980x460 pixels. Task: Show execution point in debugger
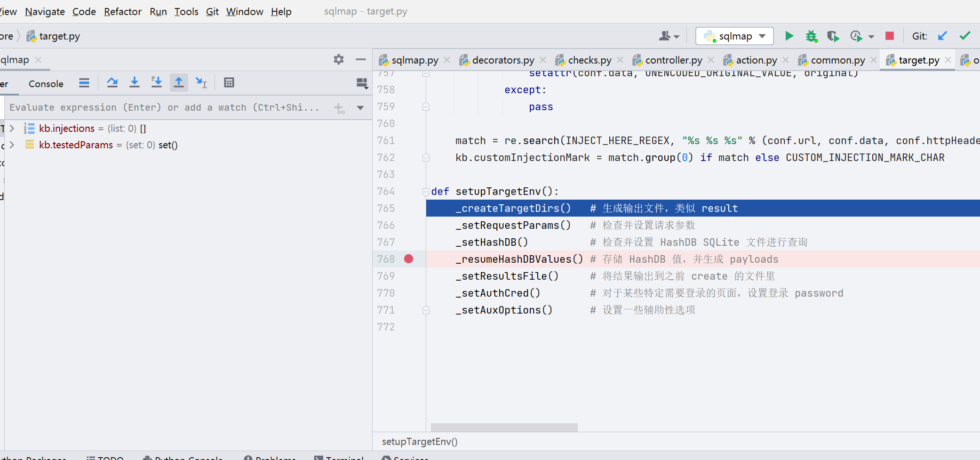84,83
